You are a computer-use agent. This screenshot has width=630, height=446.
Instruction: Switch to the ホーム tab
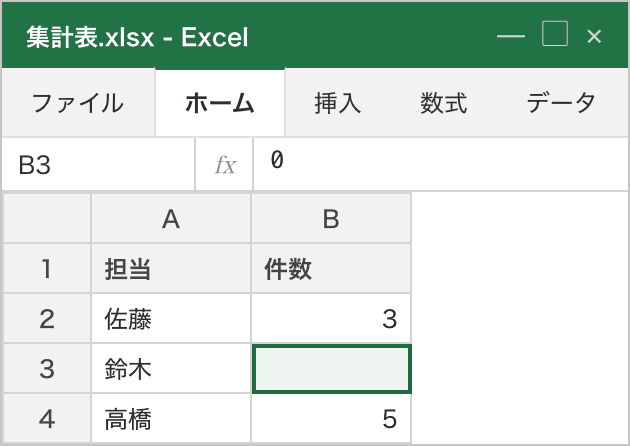[220, 103]
